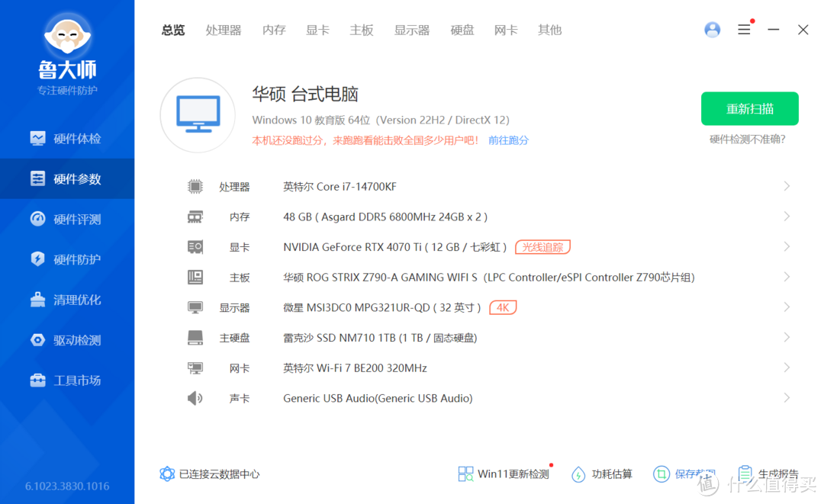
Task: Expand the 网卡 Wi-Fi 7 BE200 row arrow
Action: [x=787, y=368]
